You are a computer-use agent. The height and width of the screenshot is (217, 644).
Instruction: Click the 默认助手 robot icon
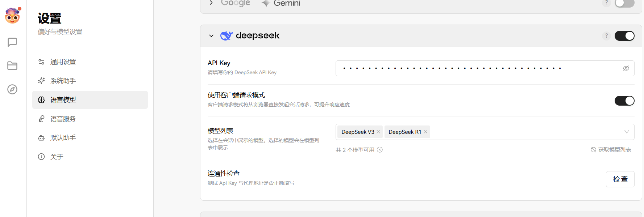(41, 138)
